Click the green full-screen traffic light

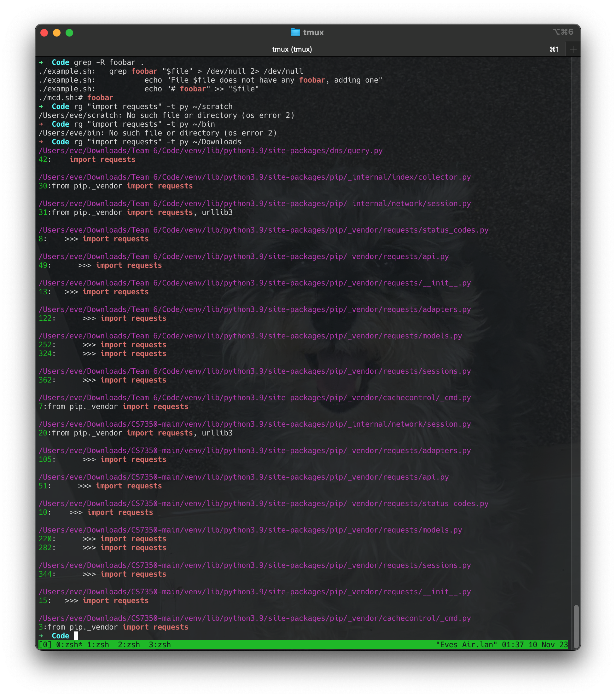[x=69, y=33]
